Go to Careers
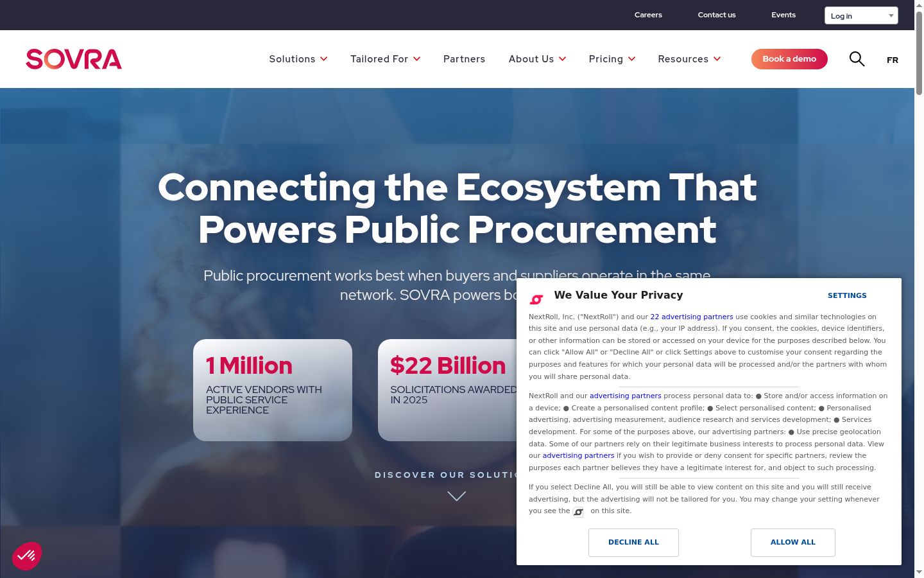 tap(648, 15)
